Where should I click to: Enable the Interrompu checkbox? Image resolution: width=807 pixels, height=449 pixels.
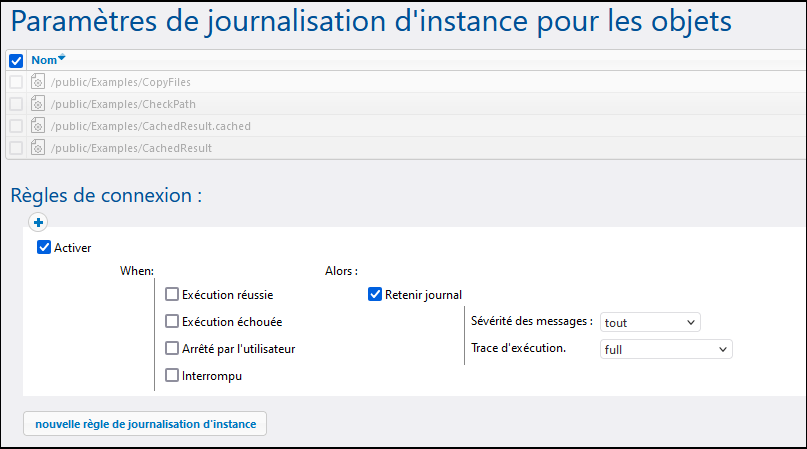tap(172, 376)
